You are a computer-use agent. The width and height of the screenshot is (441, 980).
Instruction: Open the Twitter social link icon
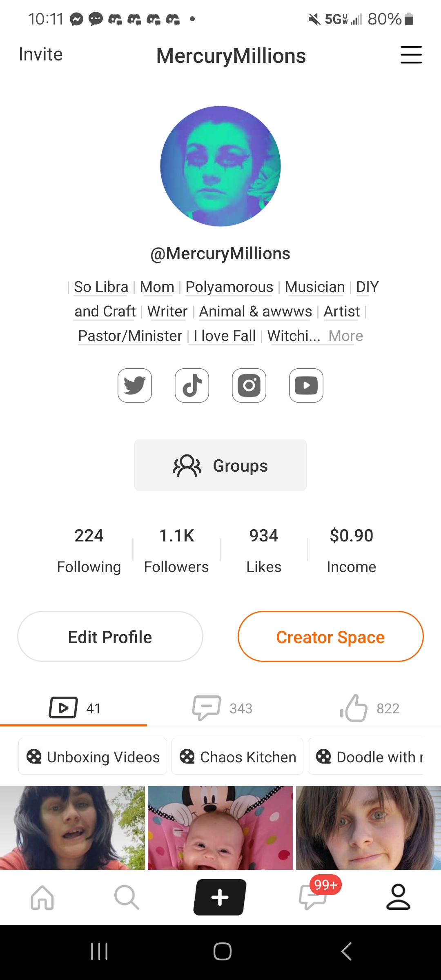(135, 385)
